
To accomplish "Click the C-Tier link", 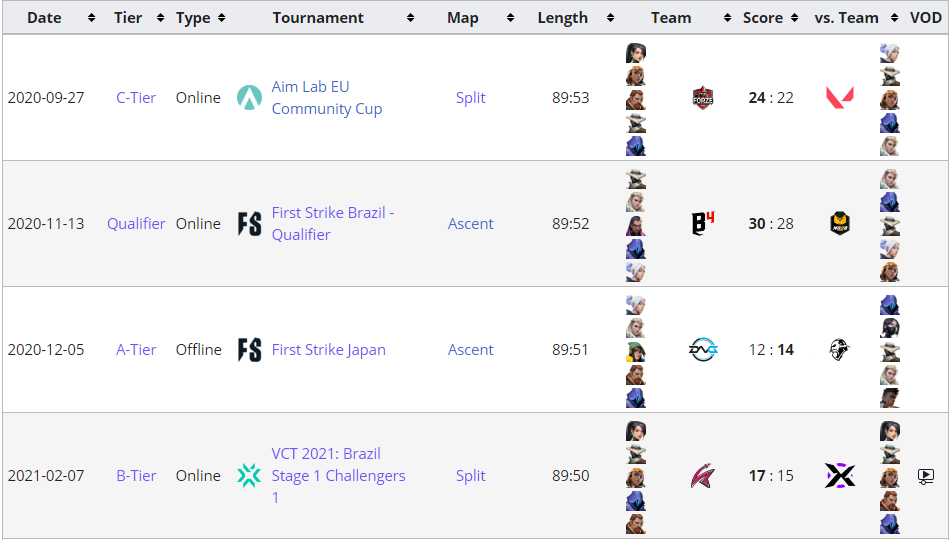I will (136, 98).
